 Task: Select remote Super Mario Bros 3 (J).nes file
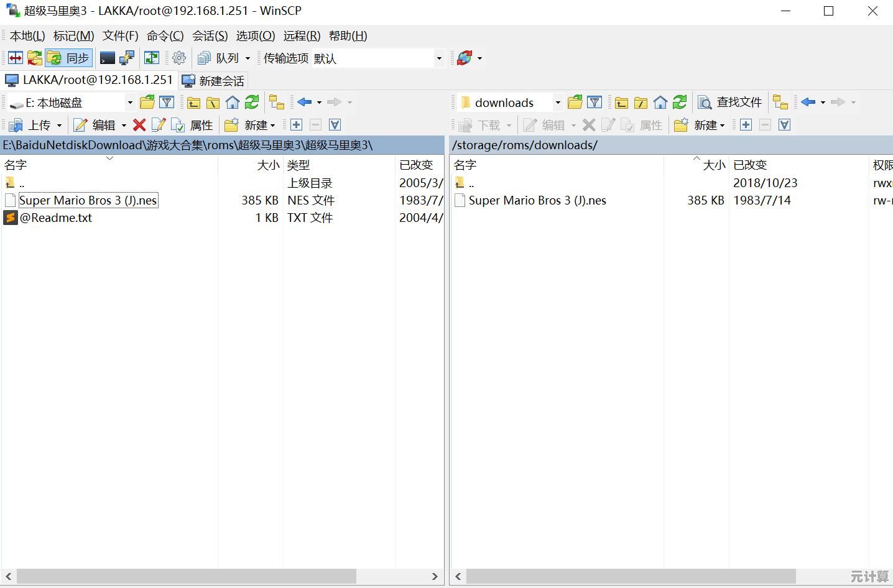pyautogui.click(x=537, y=200)
